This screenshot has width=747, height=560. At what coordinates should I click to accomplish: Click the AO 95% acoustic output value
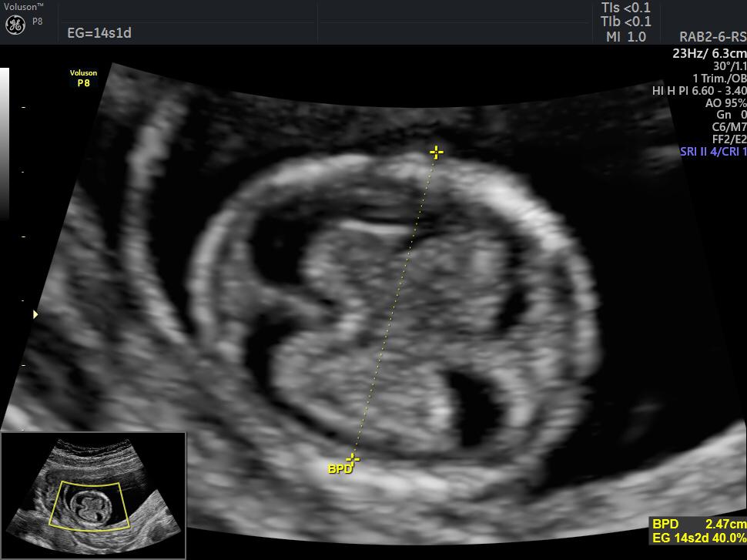[x=725, y=102]
